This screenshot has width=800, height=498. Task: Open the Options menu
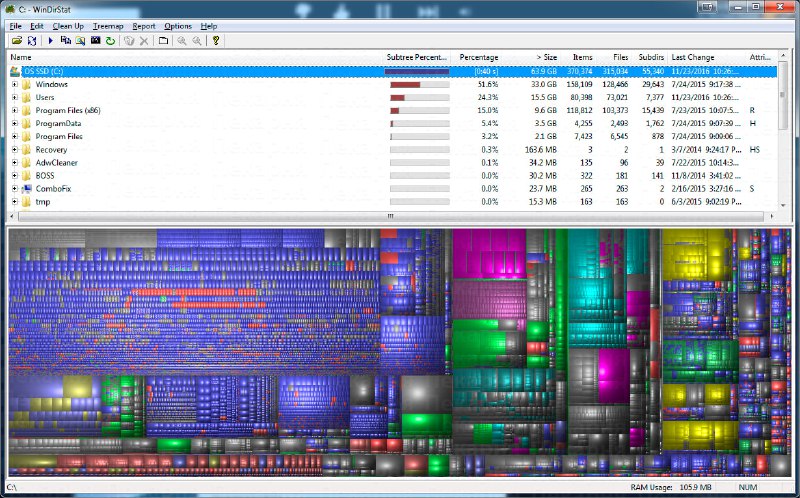point(178,26)
